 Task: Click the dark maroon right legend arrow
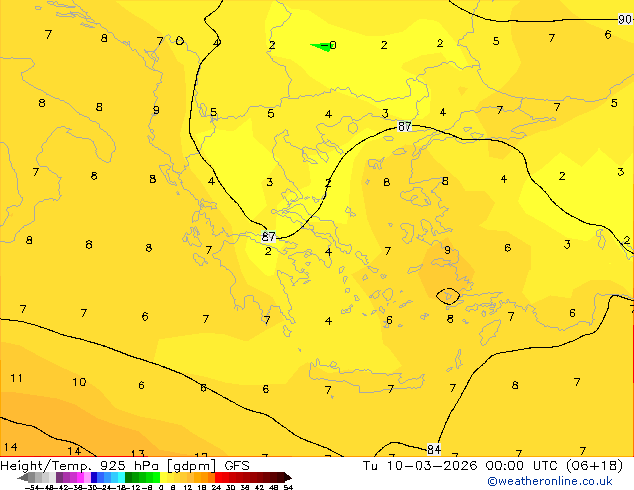pos(288,477)
